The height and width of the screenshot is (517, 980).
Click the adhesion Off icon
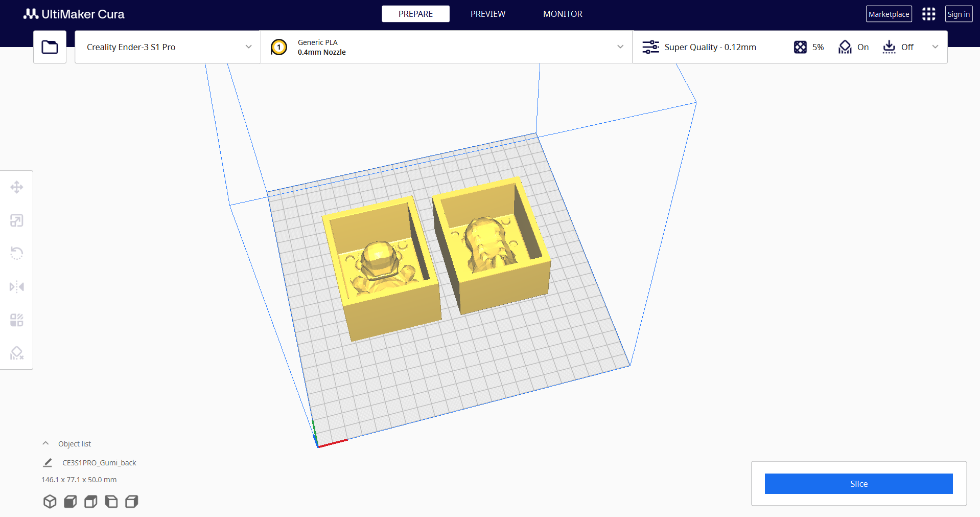point(889,47)
